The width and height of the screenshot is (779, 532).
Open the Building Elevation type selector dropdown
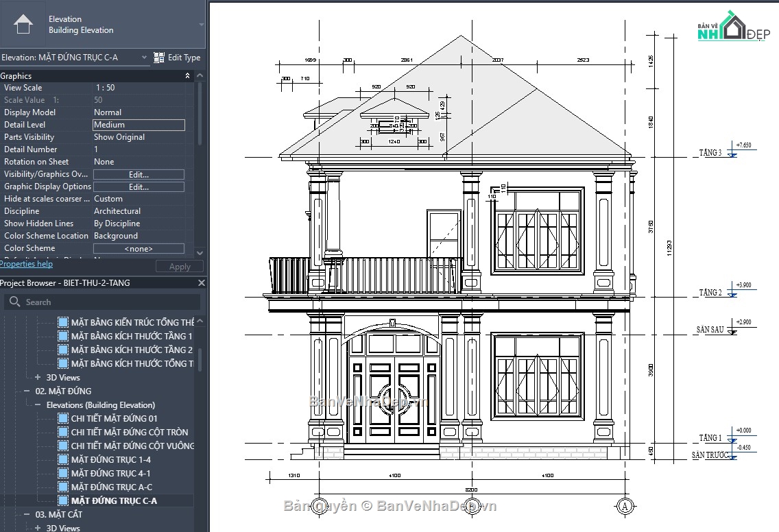(x=201, y=25)
